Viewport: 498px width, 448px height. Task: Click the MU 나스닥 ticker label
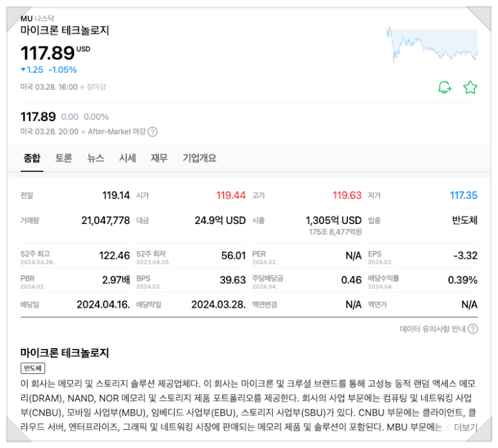click(37, 19)
